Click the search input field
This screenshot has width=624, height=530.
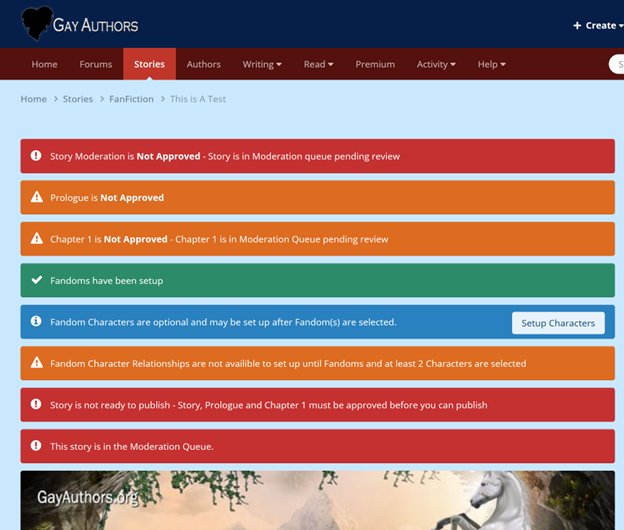click(x=616, y=64)
